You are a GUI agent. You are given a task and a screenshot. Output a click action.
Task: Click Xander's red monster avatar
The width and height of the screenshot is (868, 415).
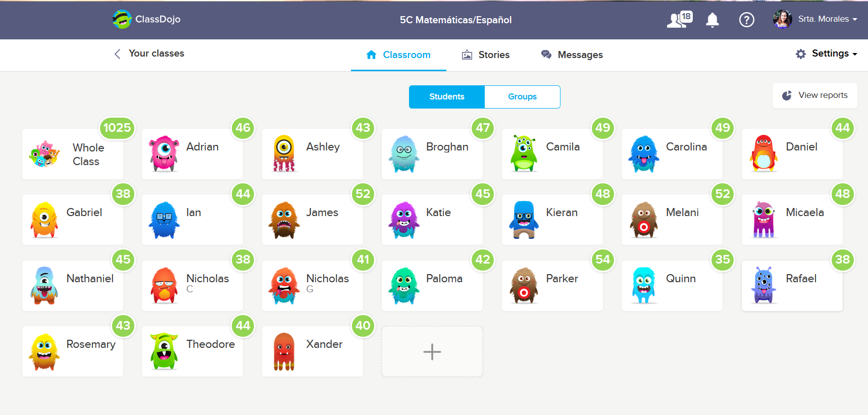click(x=284, y=351)
